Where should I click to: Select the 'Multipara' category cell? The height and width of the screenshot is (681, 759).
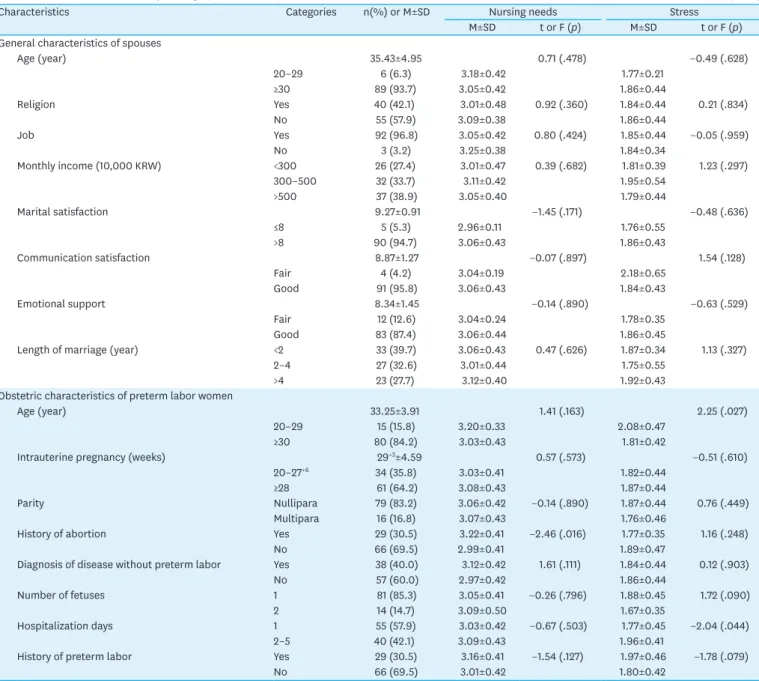click(296, 519)
